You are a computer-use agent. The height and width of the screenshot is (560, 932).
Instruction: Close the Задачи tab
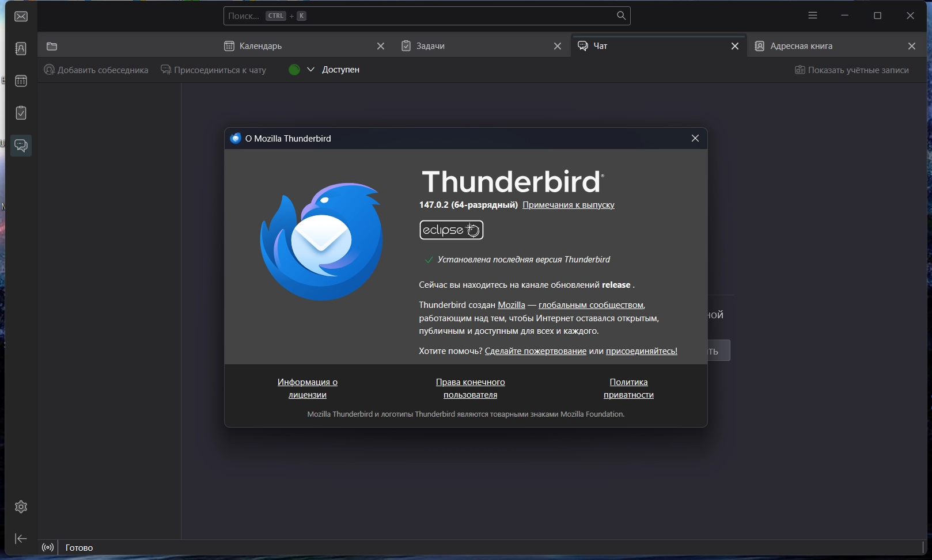(558, 46)
